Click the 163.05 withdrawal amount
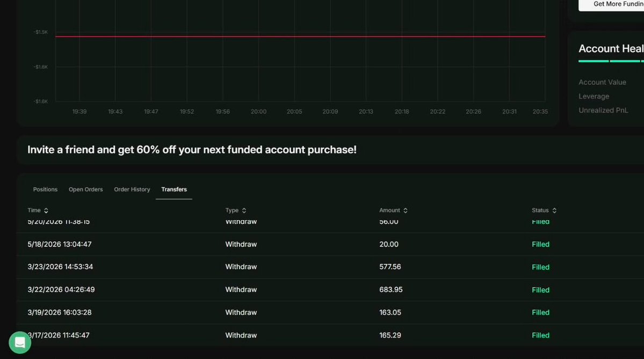The image size is (644, 359). (390, 313)
